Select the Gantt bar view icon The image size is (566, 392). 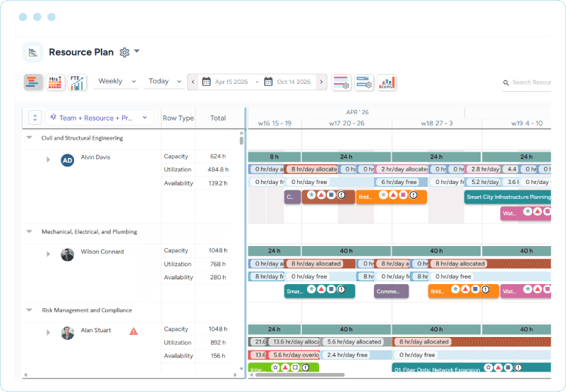coord(33,82)
